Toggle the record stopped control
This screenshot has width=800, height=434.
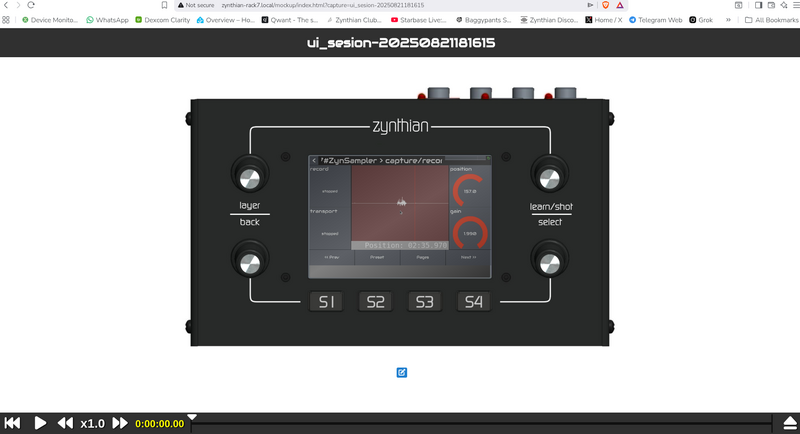coord(330,186)
